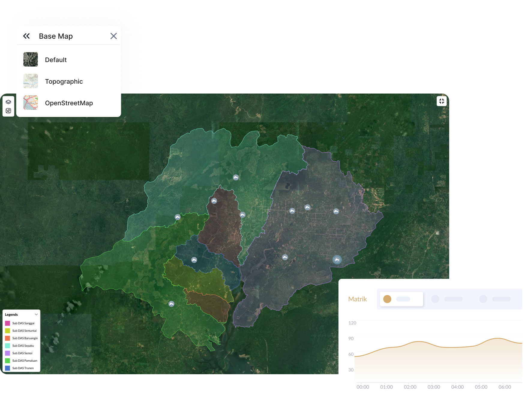
Task: Close the Base Map panel
Action: 113,36
